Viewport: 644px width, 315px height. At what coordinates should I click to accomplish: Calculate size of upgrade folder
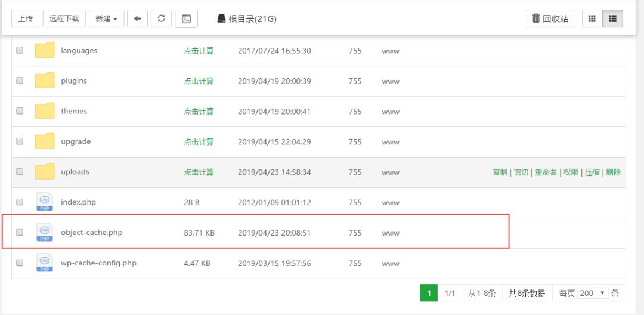(199, 142)
